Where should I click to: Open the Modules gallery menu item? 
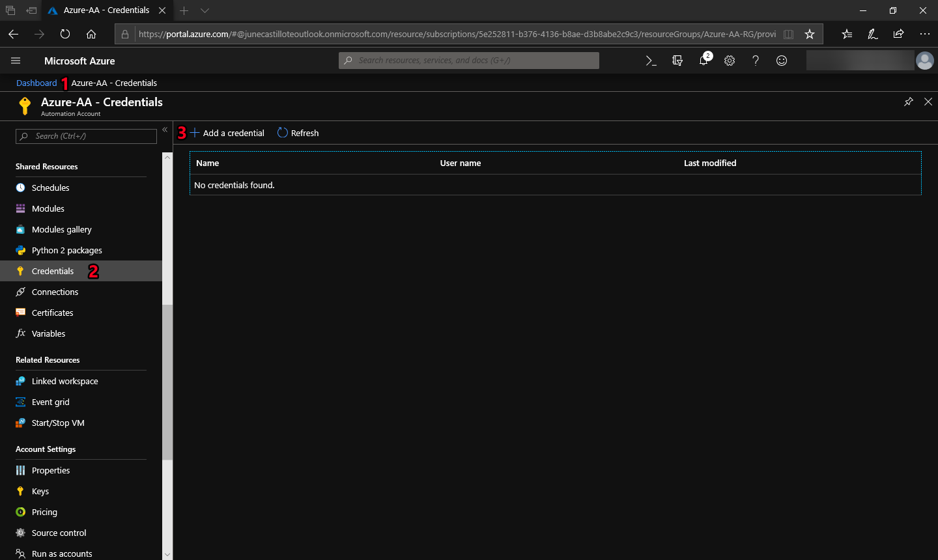(61, 229)
